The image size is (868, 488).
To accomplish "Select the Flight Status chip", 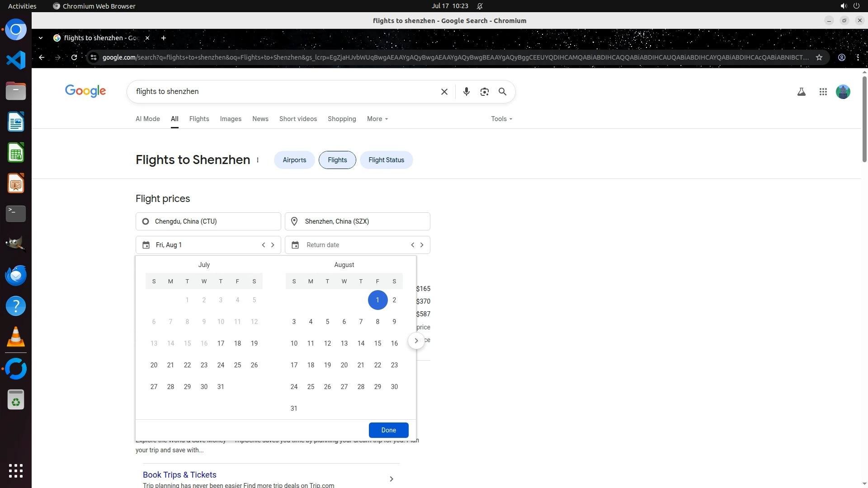I will 386,160.
